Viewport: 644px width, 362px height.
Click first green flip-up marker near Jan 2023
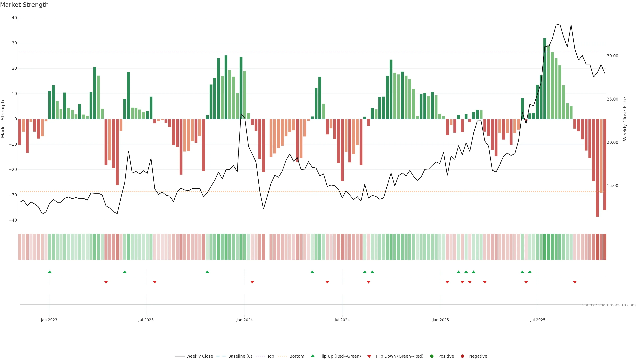click(x=50, y=272)
